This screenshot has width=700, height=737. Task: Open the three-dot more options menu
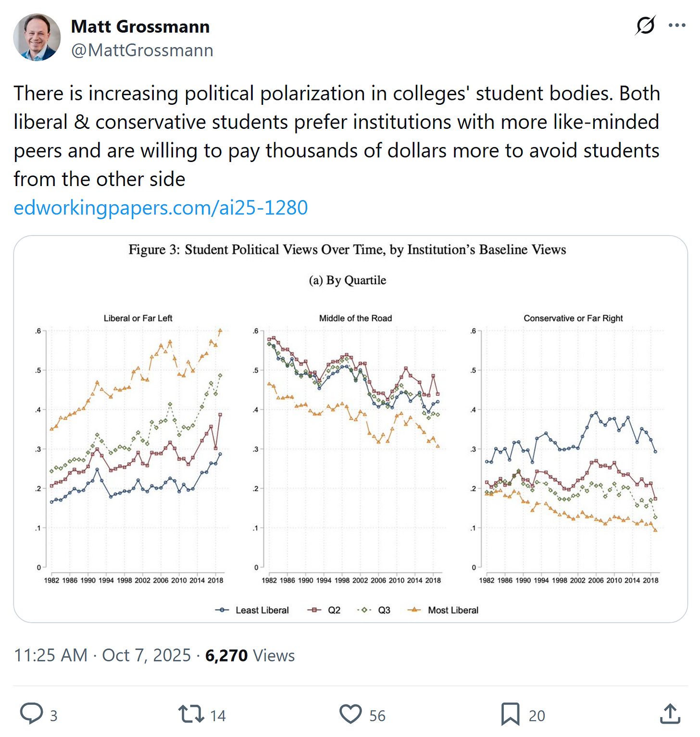[677, 25]
